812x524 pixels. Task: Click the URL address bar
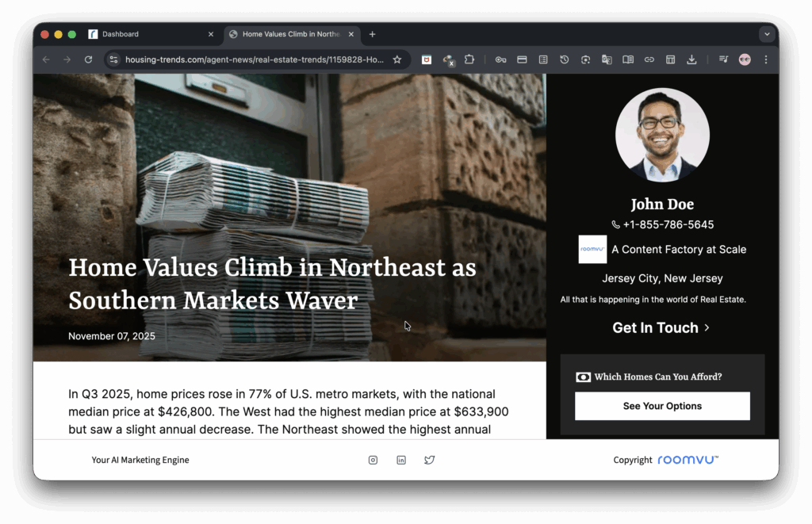pyautogui.click(x=254, y=59)
